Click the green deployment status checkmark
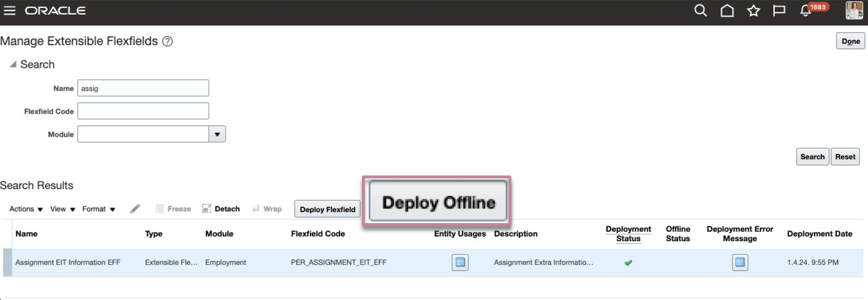 click(628, 262)
